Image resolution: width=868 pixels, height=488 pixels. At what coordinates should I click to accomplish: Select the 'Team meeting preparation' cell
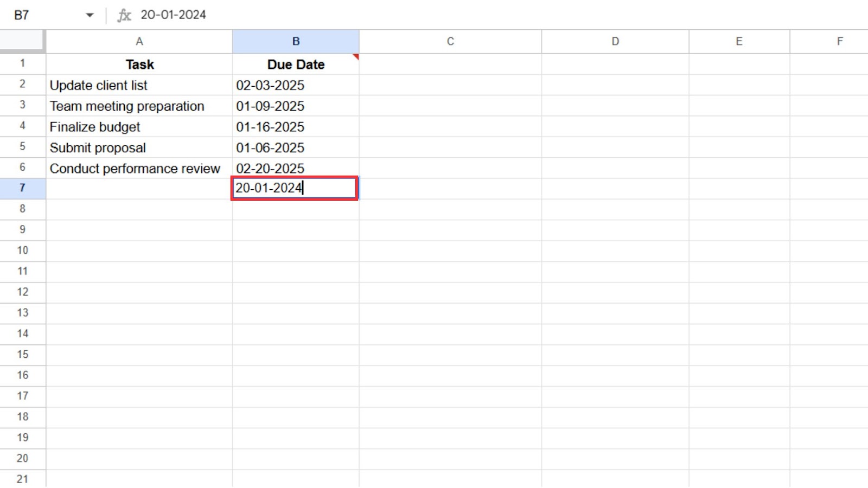click(139, 106)
